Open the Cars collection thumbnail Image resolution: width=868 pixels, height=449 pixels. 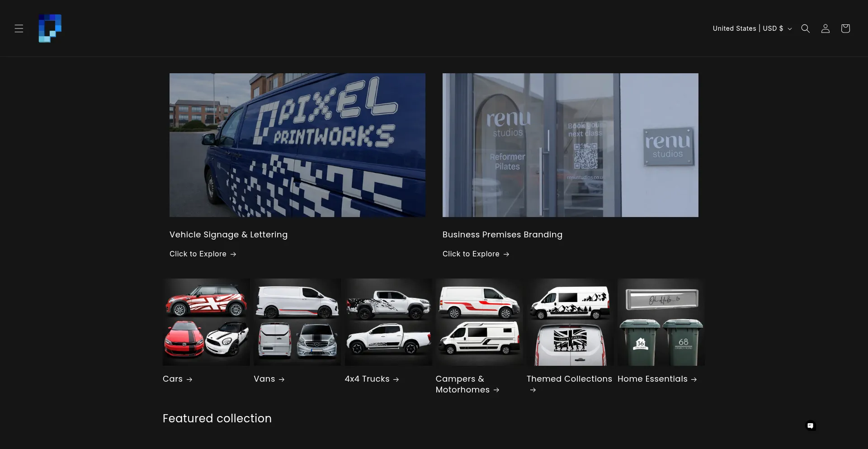tap(206, 322)
